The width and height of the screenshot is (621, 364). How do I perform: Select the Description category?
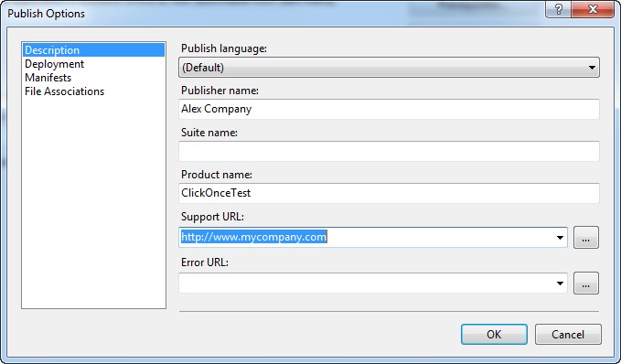pos(93,50)
